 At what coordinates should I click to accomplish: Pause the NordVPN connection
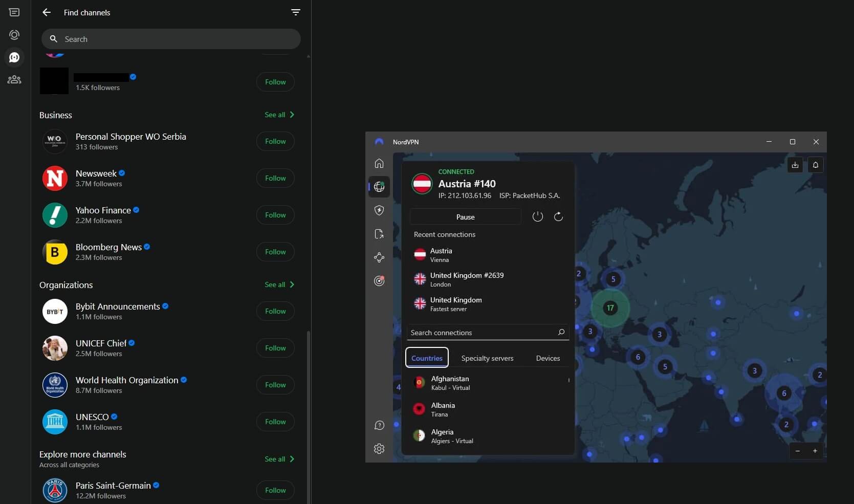[x=465, y=217]
